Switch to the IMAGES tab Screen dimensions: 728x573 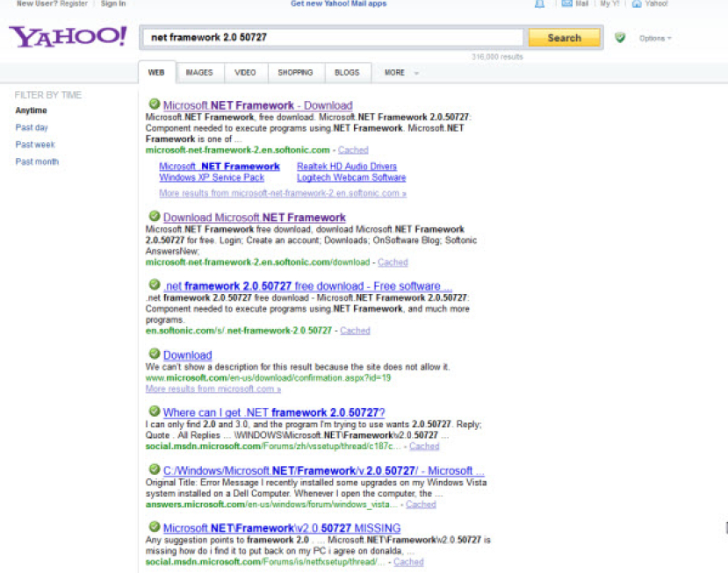199,73
